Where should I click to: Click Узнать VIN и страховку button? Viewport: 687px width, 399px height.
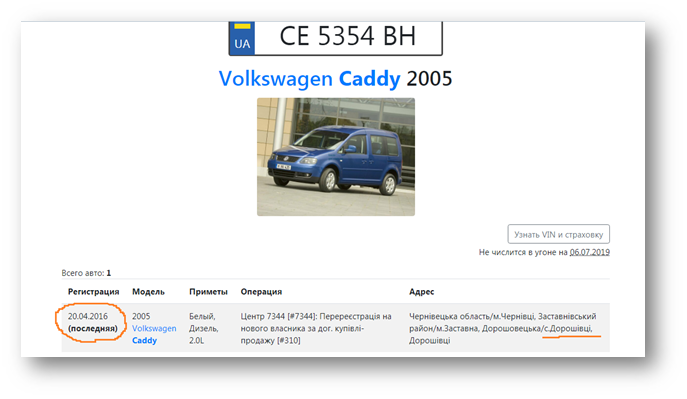tap(558, 234)
